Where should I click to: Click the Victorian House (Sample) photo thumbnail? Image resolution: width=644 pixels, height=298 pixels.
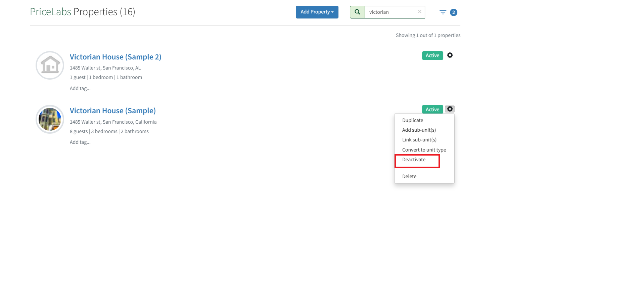click(50, 119)
